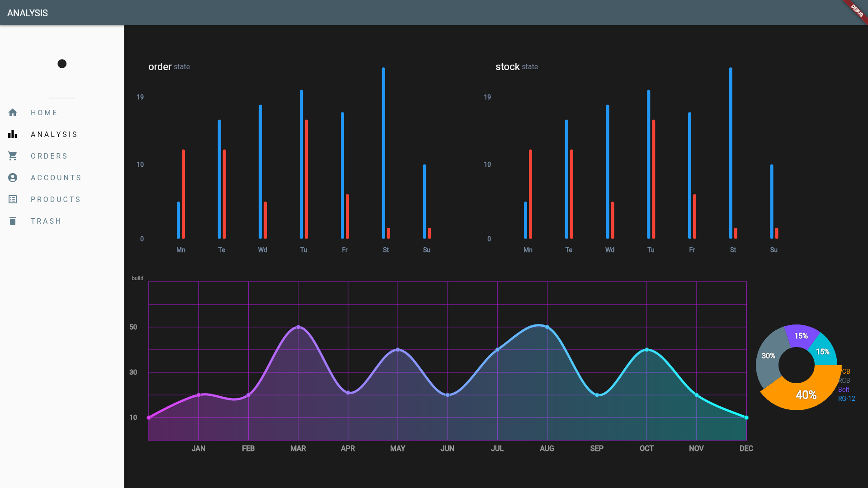
Task: Open the HOME menu item
Action: pyautogui.click(x=44, y=113)
